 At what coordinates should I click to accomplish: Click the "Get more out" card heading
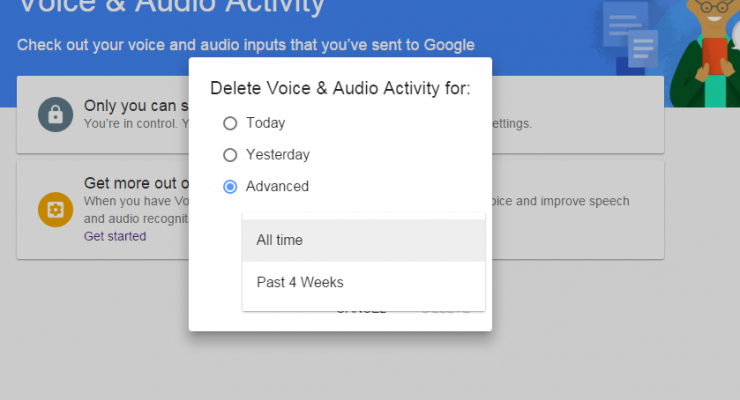[135, 183]
